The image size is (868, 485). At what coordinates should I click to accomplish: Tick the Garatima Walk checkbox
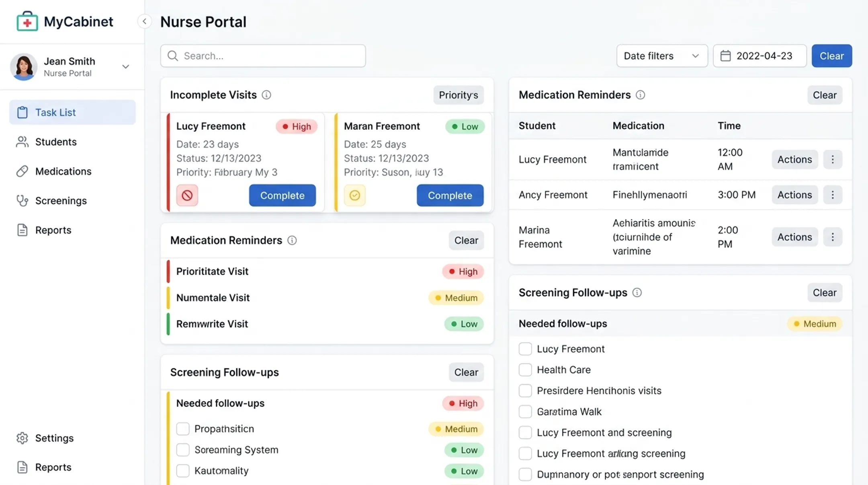pyautogui.click(x=525, y=412)
